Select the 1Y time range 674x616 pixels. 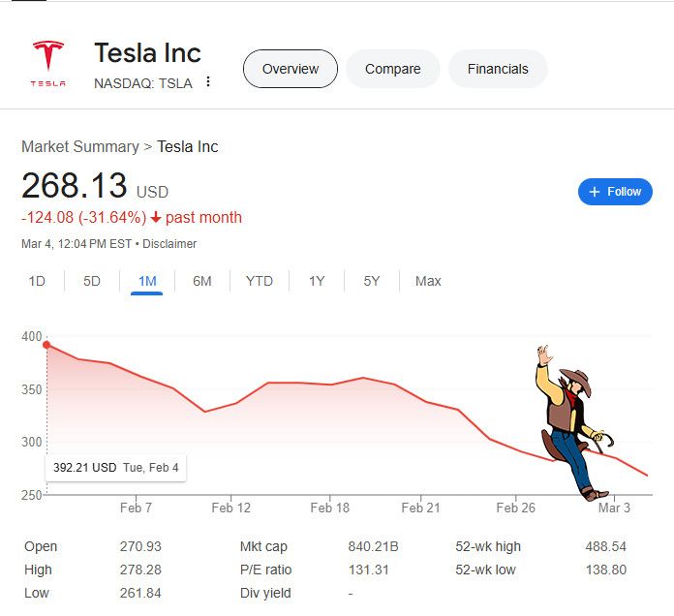pos(317,281)
